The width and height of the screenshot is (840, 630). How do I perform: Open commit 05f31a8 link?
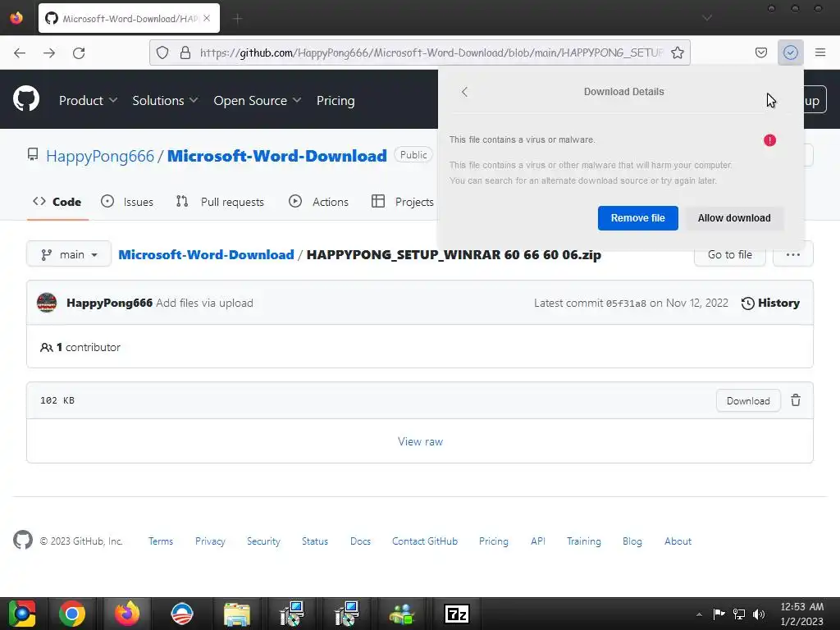click(626, 304)
